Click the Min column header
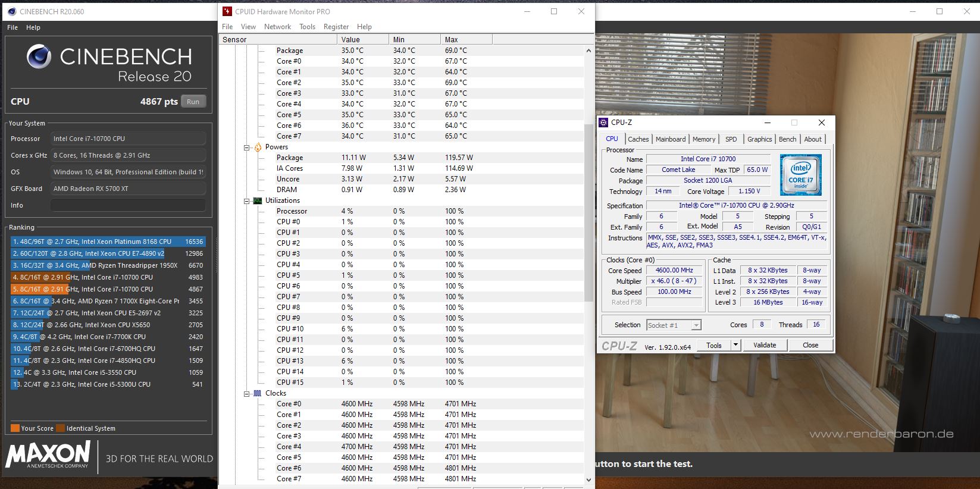The width and height of the screenshot is (980, 489). coord(415,40)
